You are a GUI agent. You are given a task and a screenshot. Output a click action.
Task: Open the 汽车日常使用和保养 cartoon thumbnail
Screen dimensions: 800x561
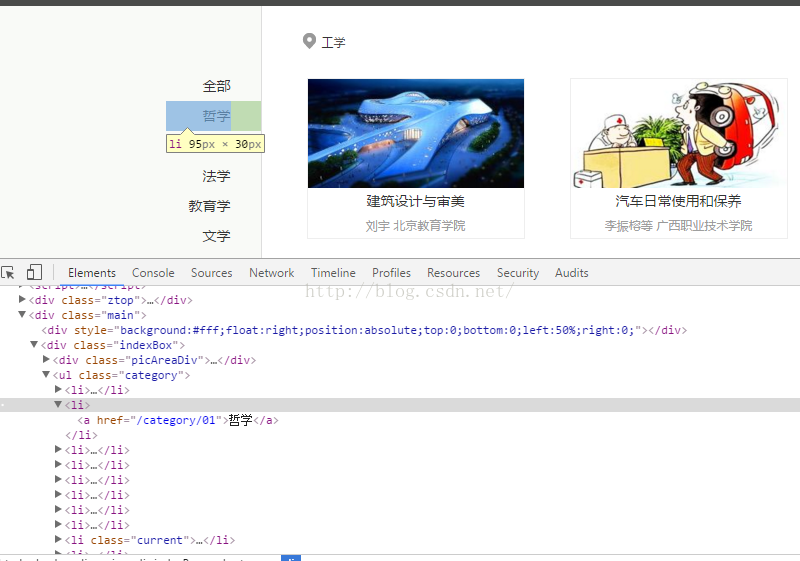(679, 133)
